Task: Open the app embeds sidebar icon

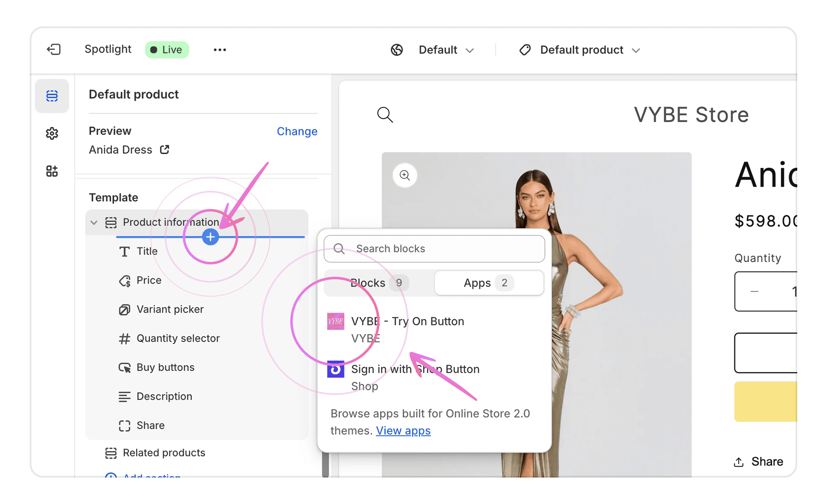Action: click(52, 171)
